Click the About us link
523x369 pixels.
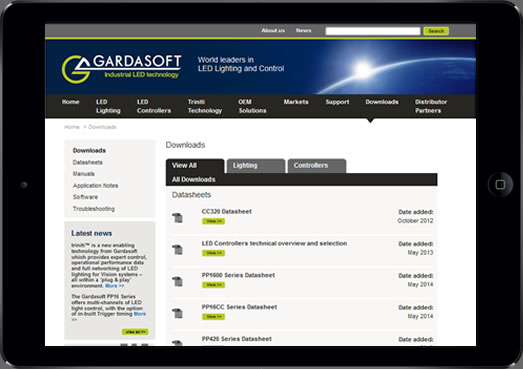tap(273, 30)
